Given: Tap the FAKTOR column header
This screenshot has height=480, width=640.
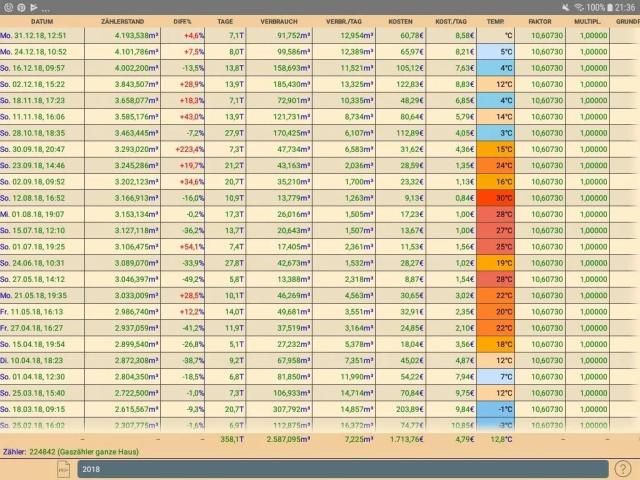Looking at the screenshot, I should 539,21.
